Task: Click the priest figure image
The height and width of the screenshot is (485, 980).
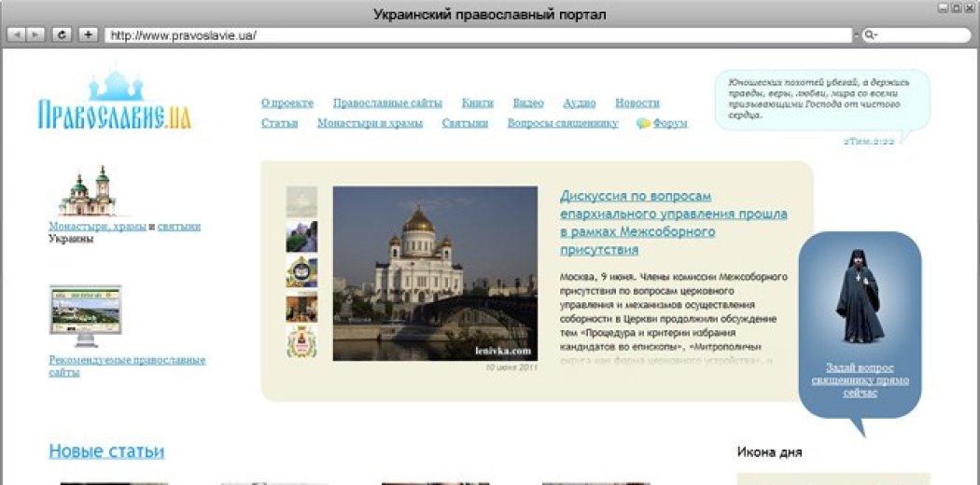Action: 860,296
